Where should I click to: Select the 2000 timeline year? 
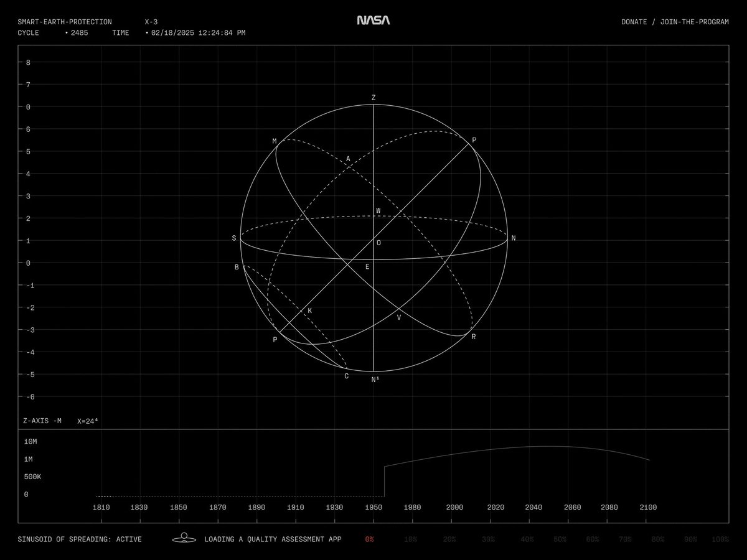point(455,507)
